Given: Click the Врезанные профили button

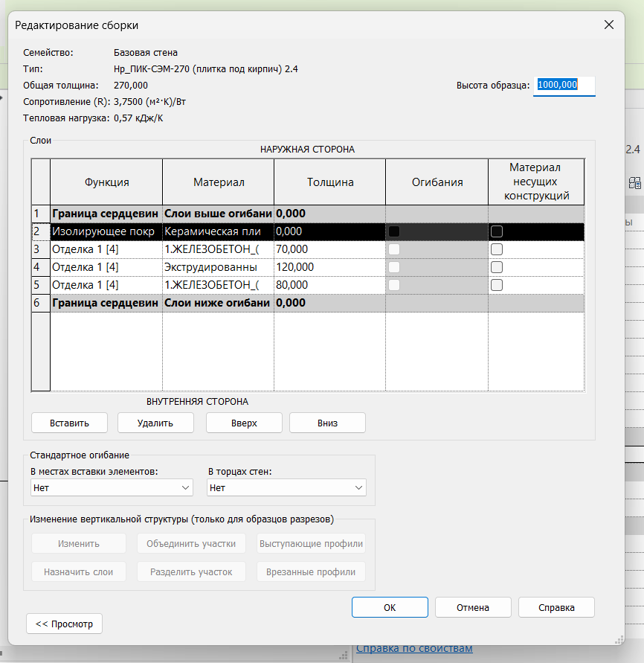Looking at the screenshot, I should click(311, 571).
